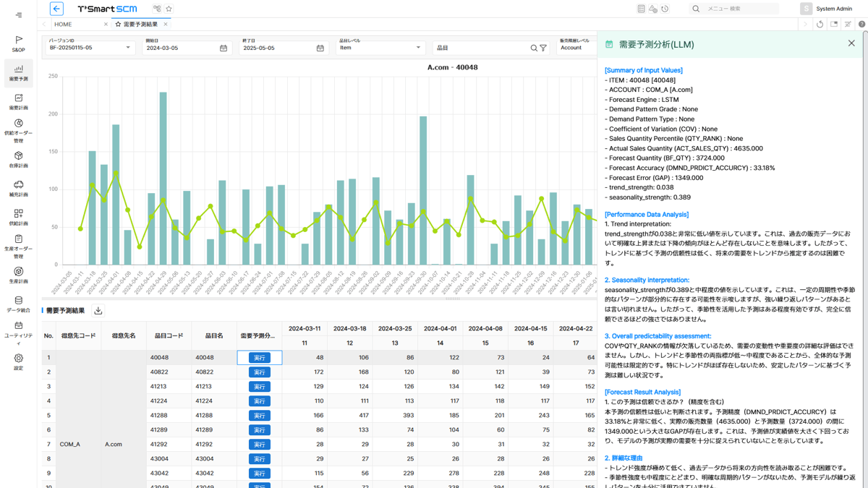Open データ統合 database icon in sidebar

(19, 304)
